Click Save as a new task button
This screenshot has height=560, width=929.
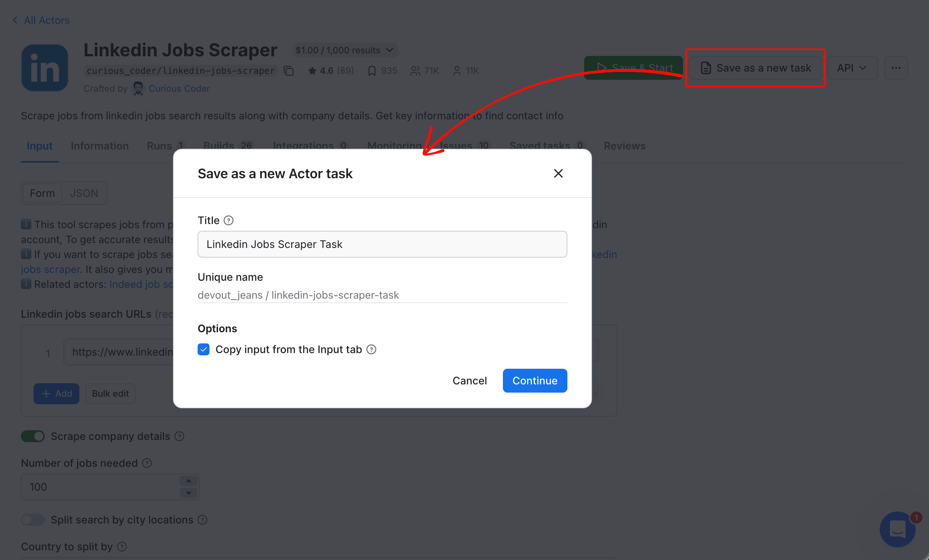(x=755, y=68)
